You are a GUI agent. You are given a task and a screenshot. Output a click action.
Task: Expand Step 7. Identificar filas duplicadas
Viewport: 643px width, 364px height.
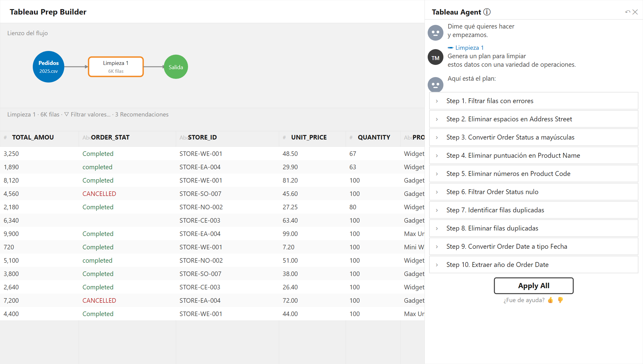click(534, 210)
